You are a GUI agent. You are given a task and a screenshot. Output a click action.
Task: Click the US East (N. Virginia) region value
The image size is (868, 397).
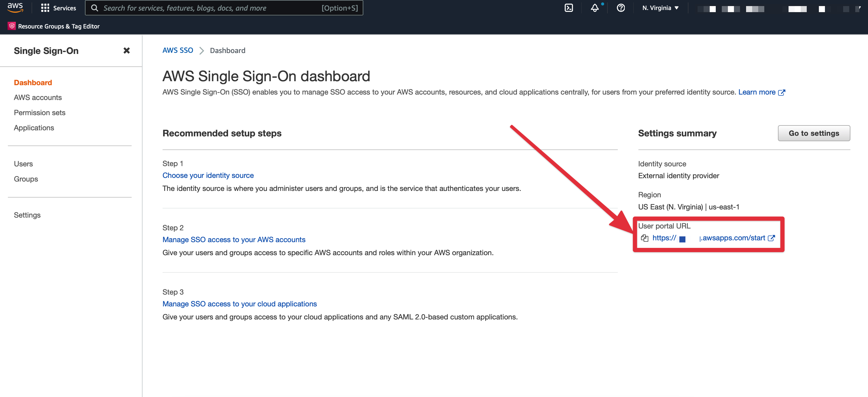coord(688,207)
